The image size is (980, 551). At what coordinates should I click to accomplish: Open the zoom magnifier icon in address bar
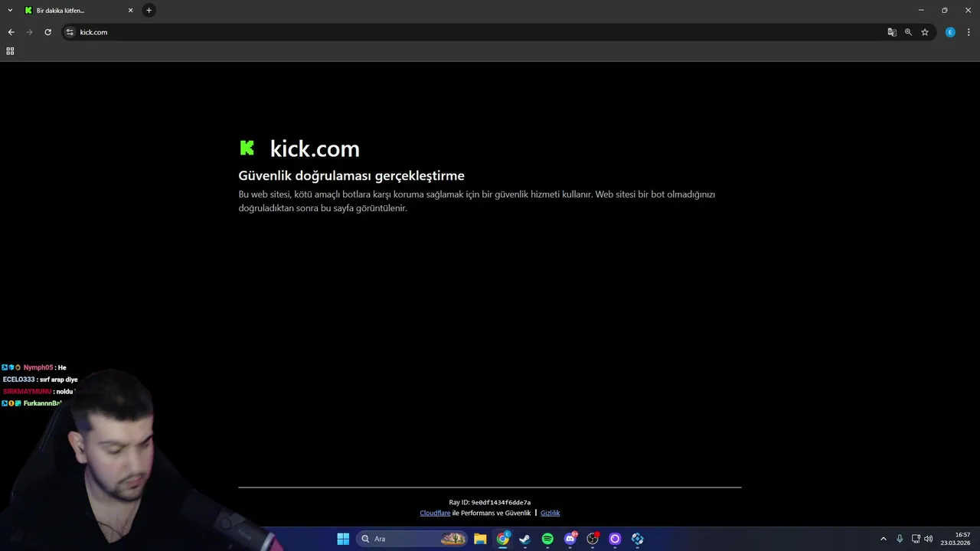pyautogui.click(x=908, y=32)
